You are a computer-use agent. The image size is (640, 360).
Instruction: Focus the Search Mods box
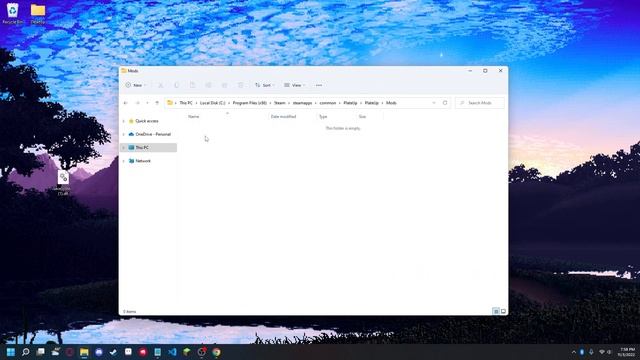click(480, 103)
